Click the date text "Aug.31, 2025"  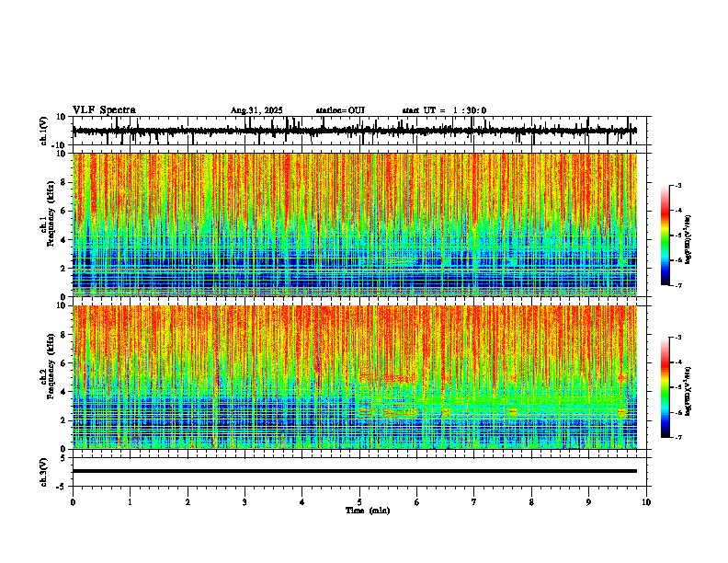(256, 110)
